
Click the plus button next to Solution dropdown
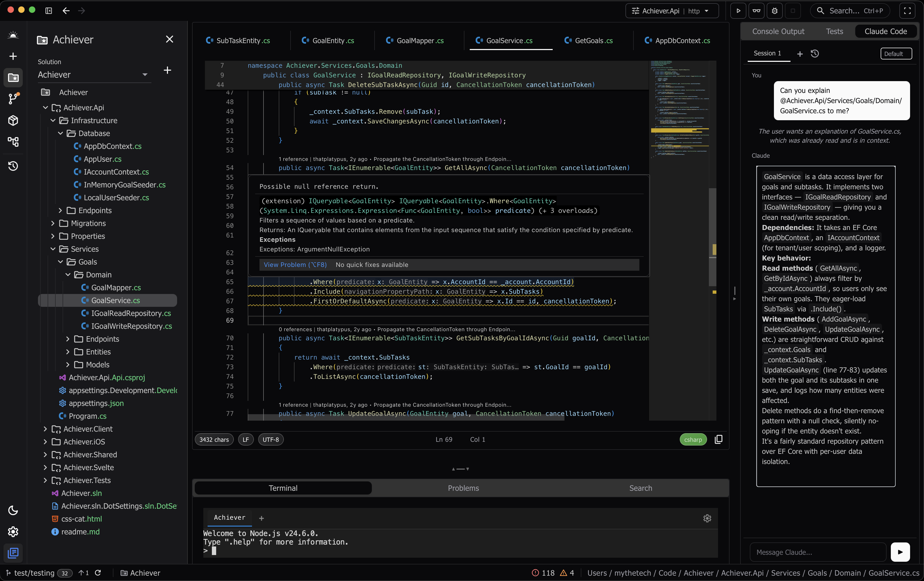point(167,70)
